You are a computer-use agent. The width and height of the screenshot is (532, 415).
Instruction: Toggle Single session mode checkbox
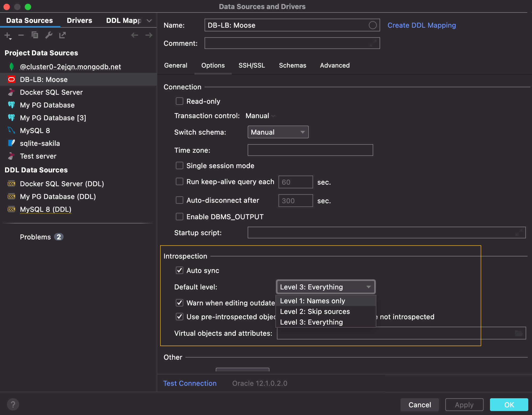(180, 166)
